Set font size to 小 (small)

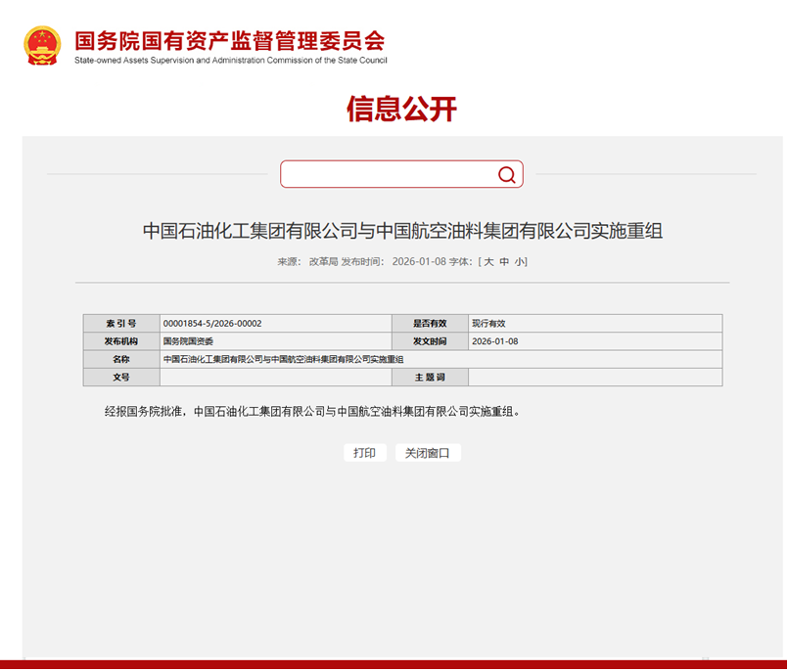coord(520,262)
